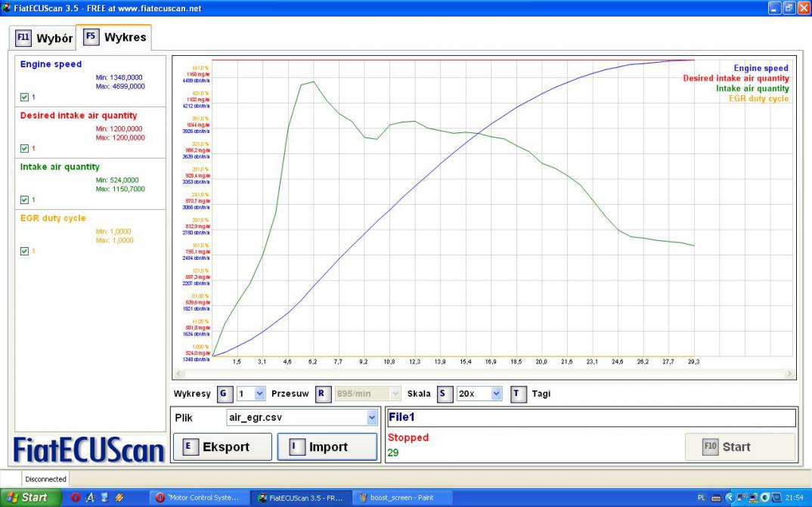Click the Intake air quantity Min: 524,0000 value
This screenshot has width=812, height=507.
(117, 180)
